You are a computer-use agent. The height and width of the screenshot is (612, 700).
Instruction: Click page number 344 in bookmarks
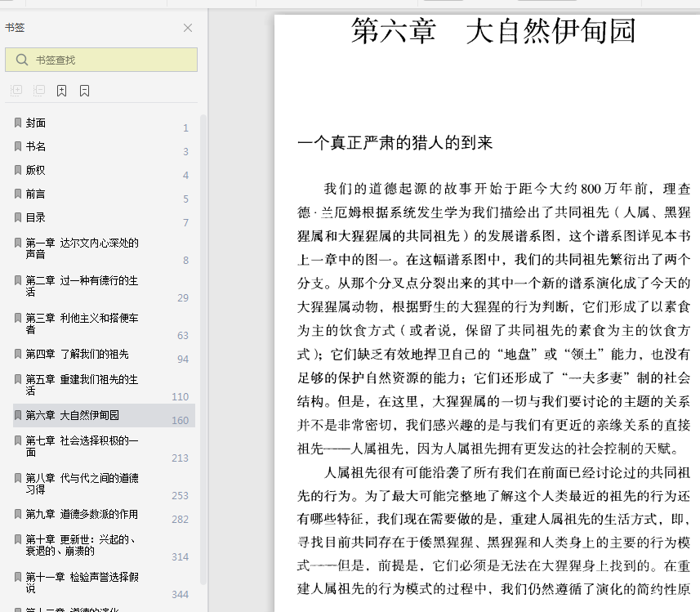[181, 595]
